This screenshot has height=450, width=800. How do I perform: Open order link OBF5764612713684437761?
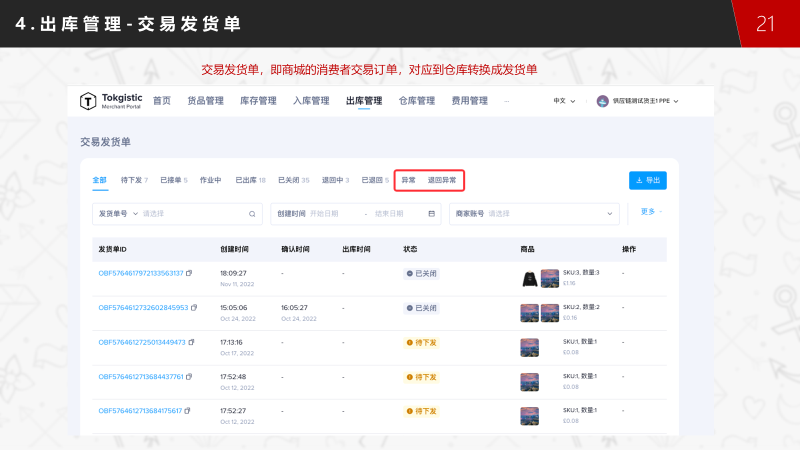pyautogui.click(x=141, y=377)
